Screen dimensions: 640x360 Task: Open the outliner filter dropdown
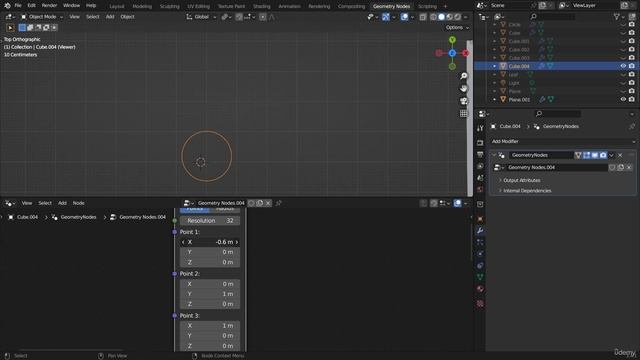click(x=619, y=17)
